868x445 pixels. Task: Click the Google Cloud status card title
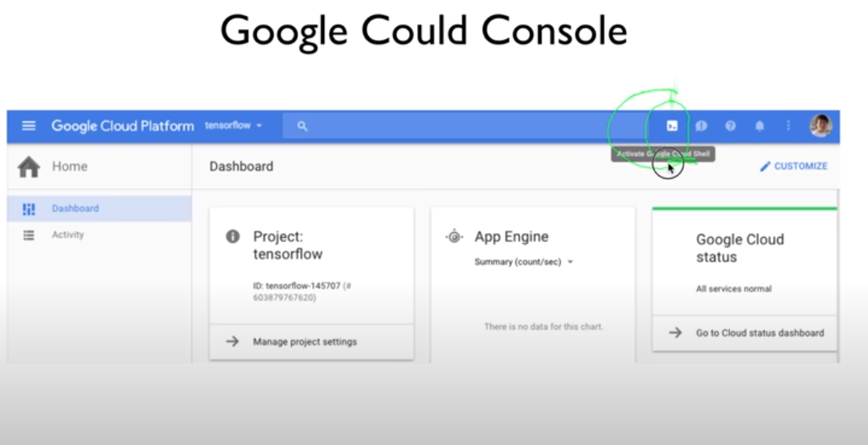click(740, 248)
